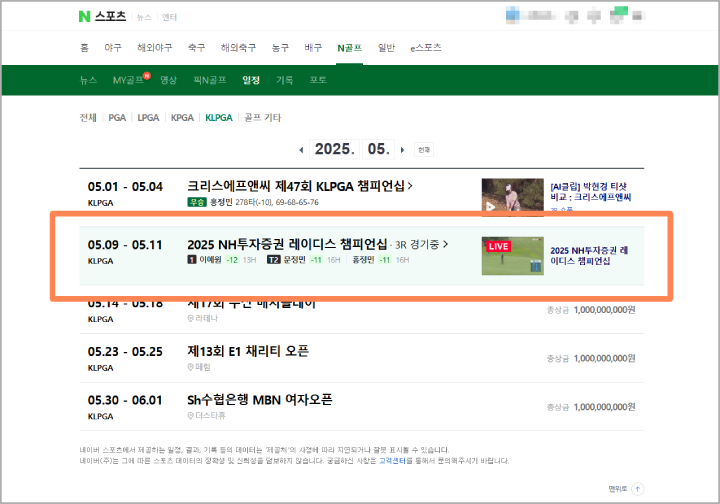Switch to 포토 tab
This screenshot has height=504, width=720.
(x=318, y=80)
